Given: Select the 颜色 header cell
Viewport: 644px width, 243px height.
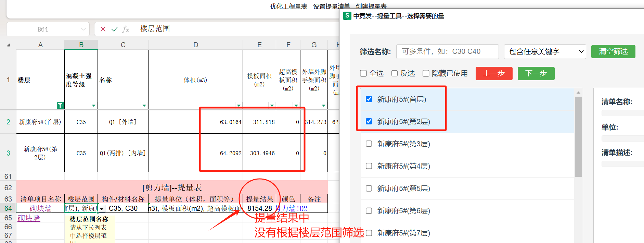Looking at the screenshot, I should [x=288, y=199].
